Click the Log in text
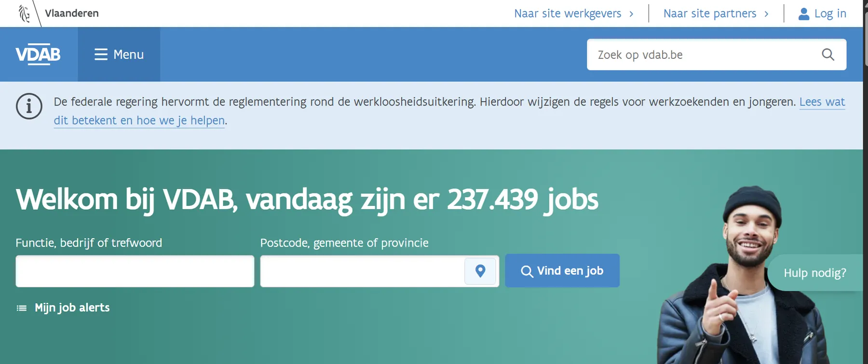The width and height of the screenshot is (868, 364). [x=830, y=13]
